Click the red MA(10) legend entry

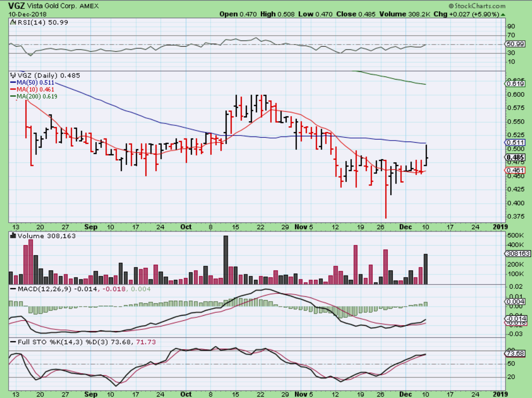pos(32,90)
